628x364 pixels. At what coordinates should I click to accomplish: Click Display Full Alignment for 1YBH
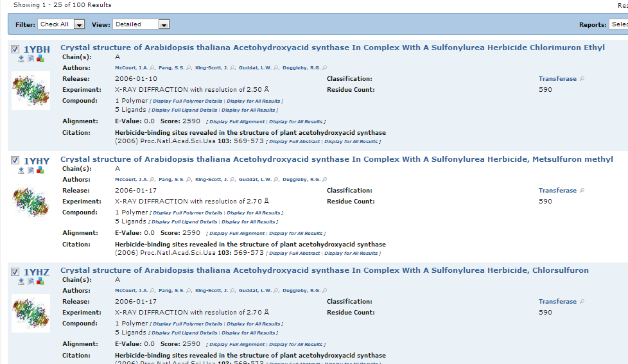(x=237, y=122)
